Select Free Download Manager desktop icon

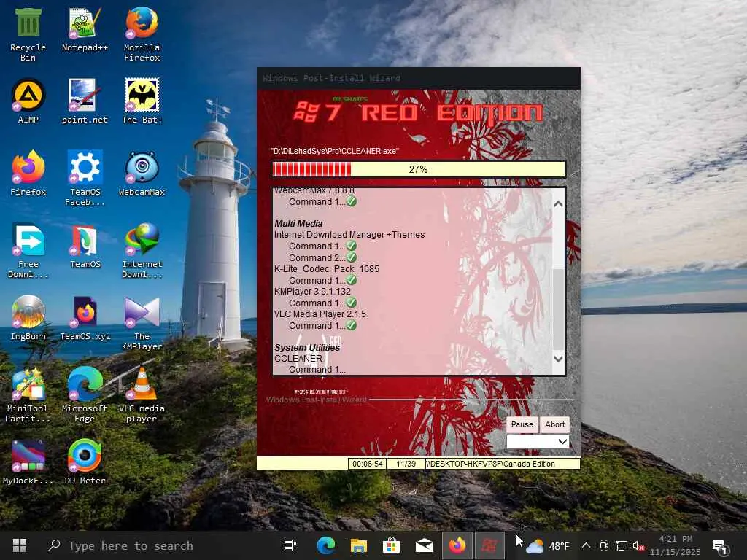(28, 251)
